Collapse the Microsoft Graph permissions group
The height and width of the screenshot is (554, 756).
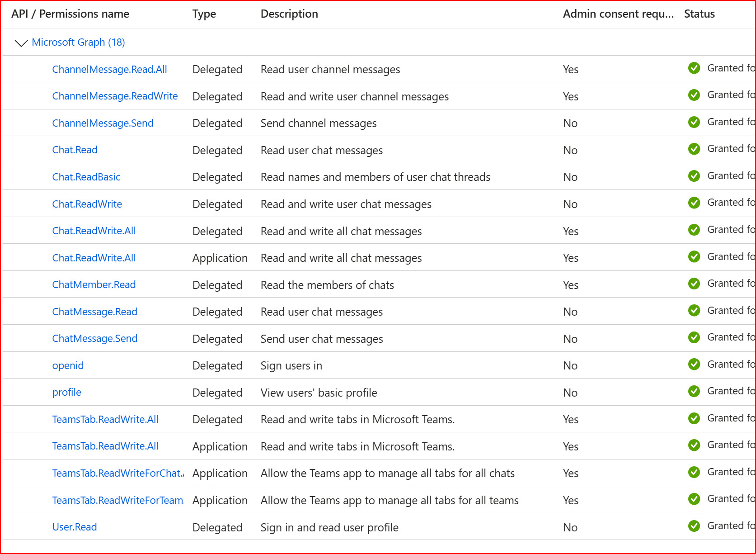click(x=21, y=42)
